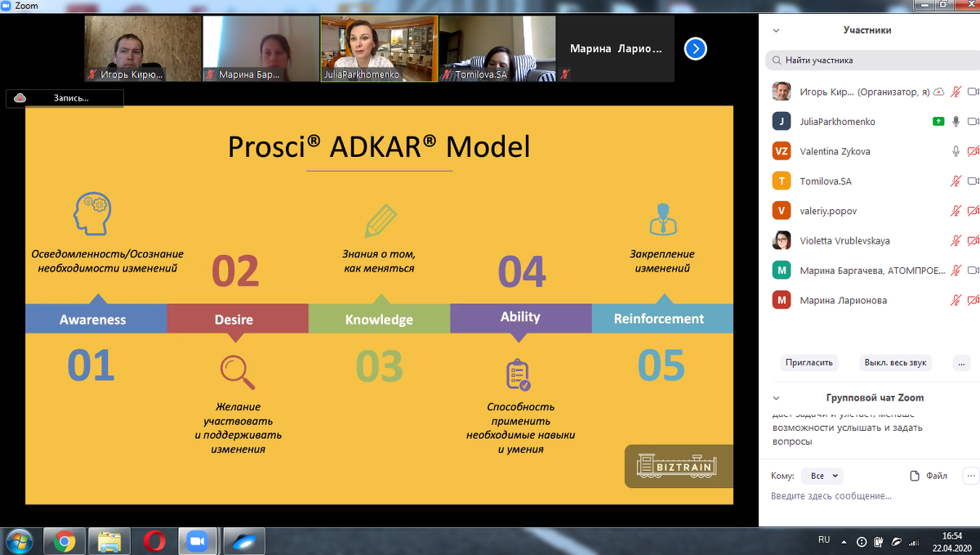Click the Запись recording indicator
This screenshot has width=980, height=555.
[x=65, y=98]
